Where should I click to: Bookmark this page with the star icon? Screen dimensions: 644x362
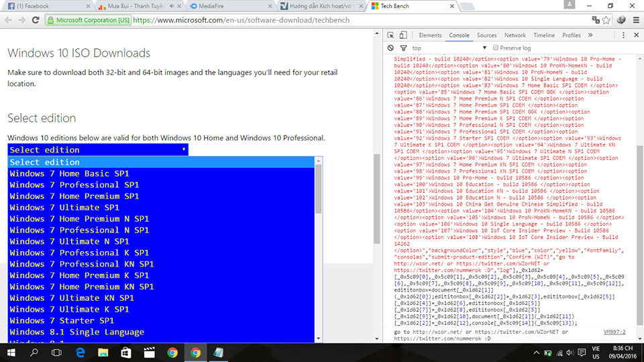[x=606, y=20]
